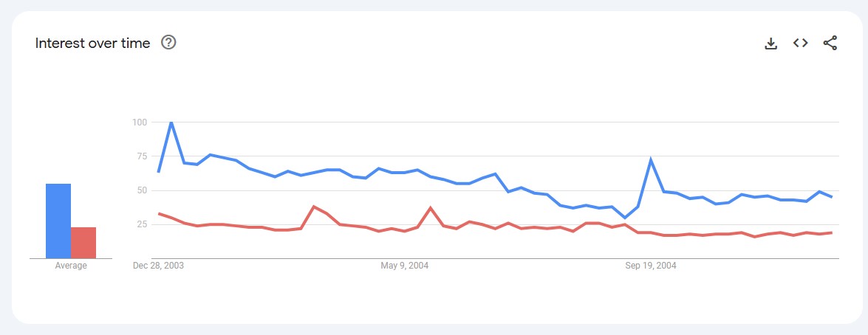Viewport: 868px width, 335px height.
Task: Click the 100 y-axis label
Action: click(140, 122)
